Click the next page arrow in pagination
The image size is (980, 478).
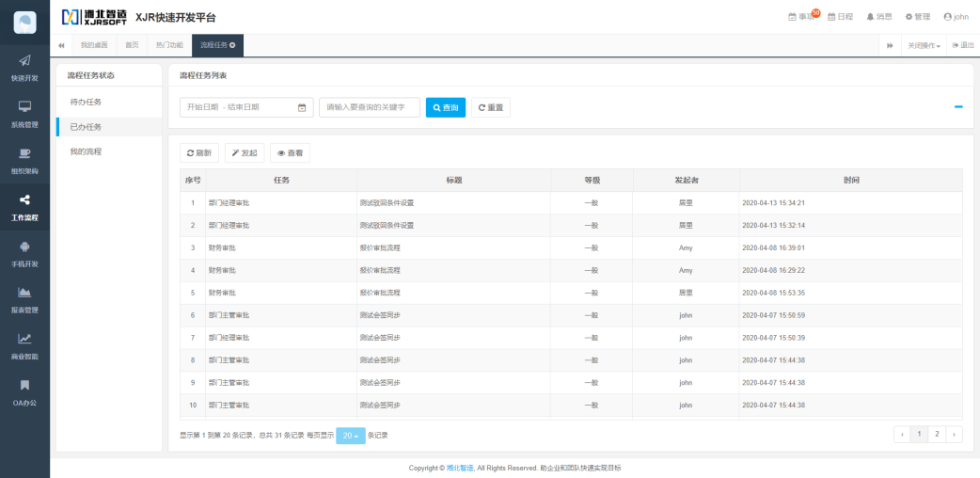coord(954,434)
